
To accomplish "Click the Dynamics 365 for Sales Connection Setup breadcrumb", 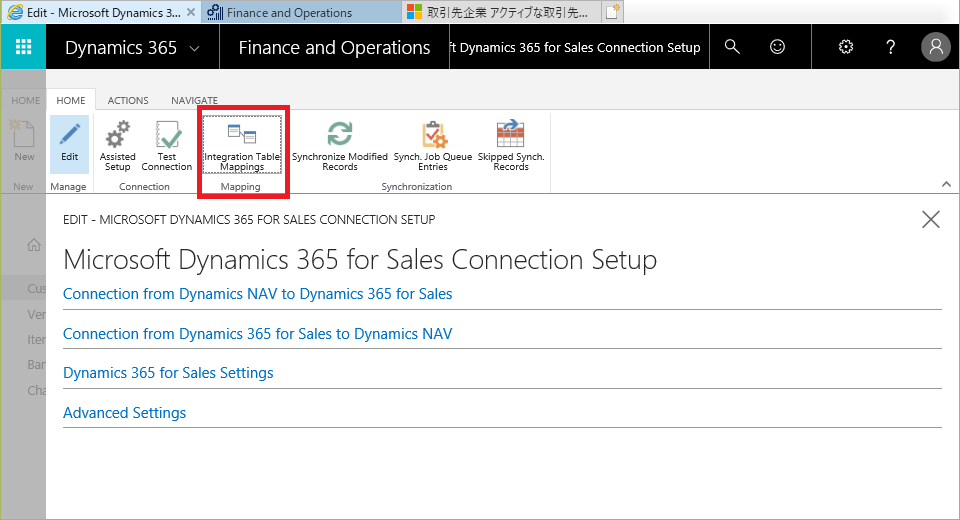I will pyautogui.click(x=576, y=48).
